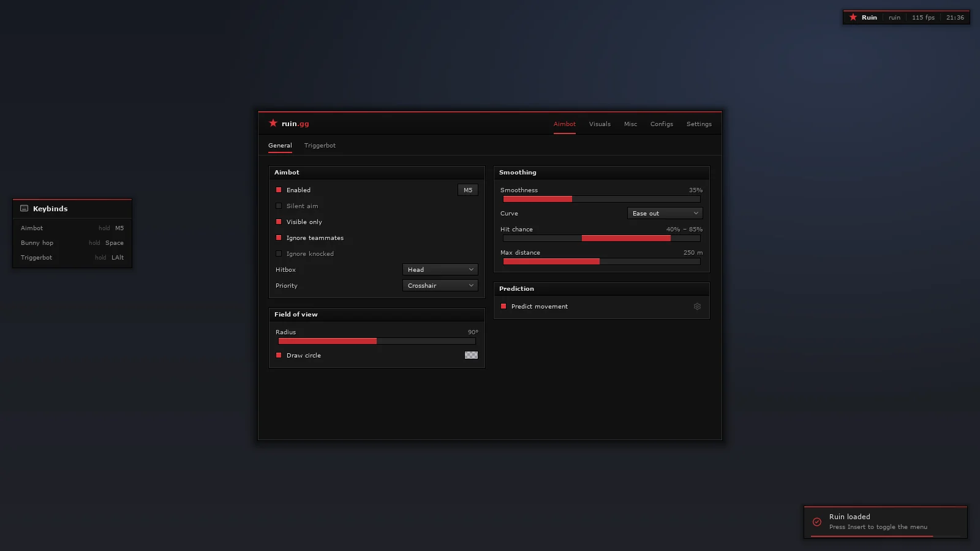Open the Predict movement gear settings

click(697, 307)
